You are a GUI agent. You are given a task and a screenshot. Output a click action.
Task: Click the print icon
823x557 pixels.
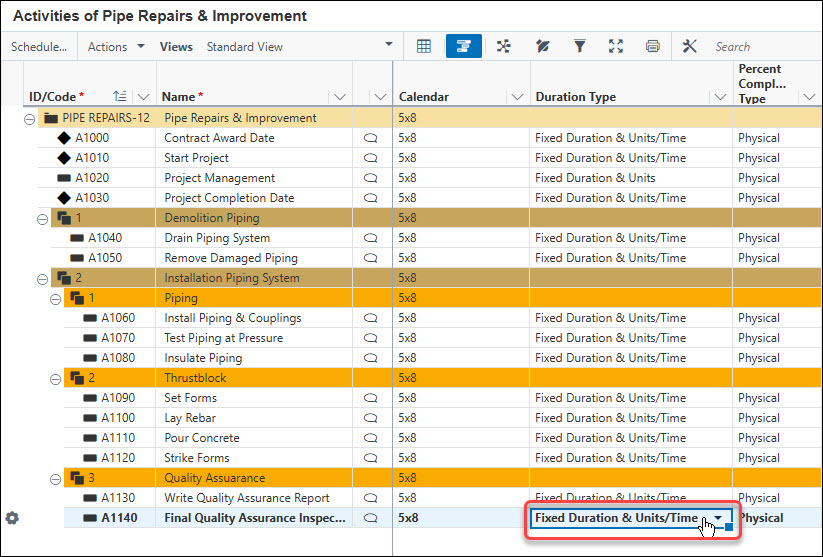pos(652,46)
